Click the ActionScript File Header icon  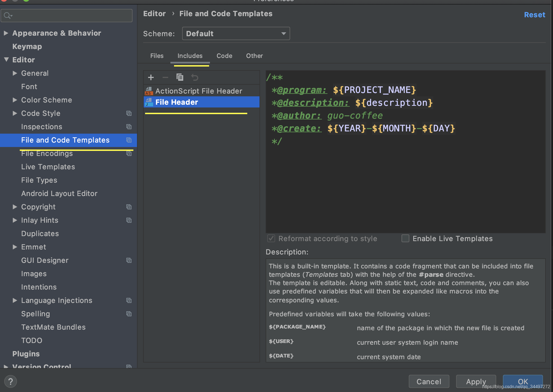[x=149, y=91]
